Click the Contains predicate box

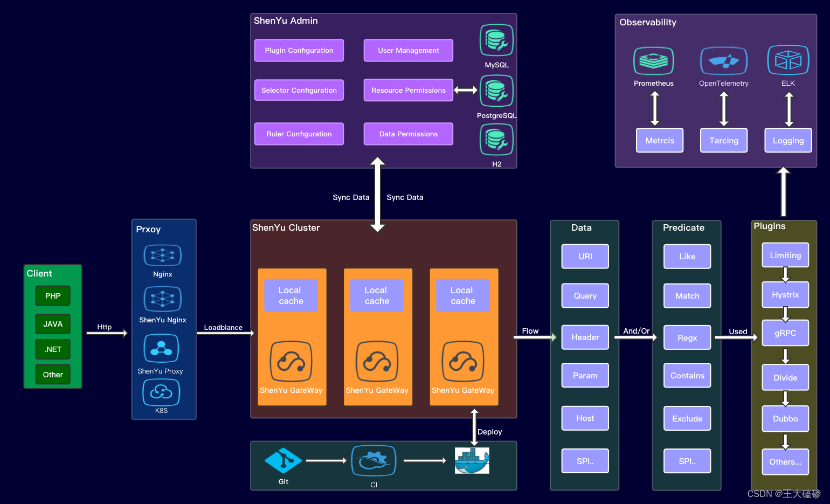[x=687, y=375]
